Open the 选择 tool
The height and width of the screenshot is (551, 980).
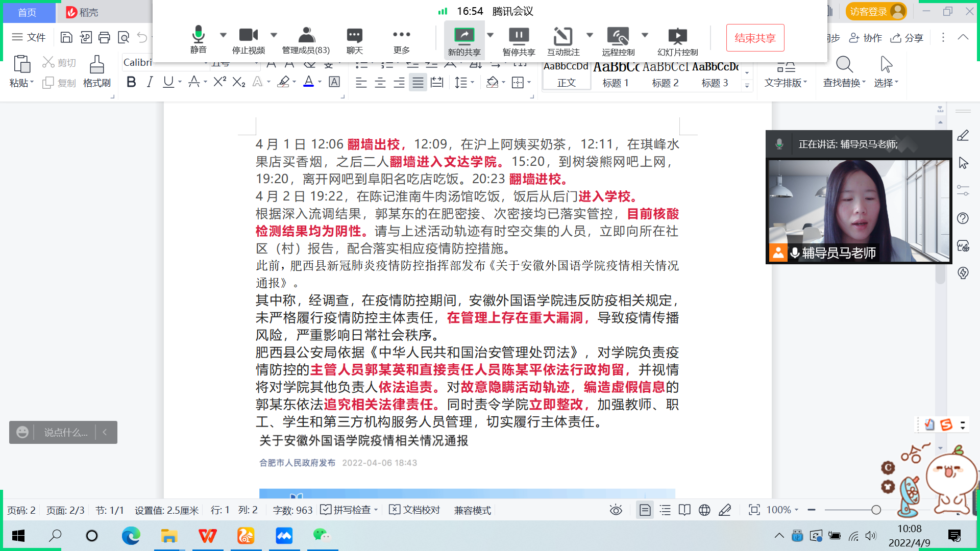coord(886,72)
